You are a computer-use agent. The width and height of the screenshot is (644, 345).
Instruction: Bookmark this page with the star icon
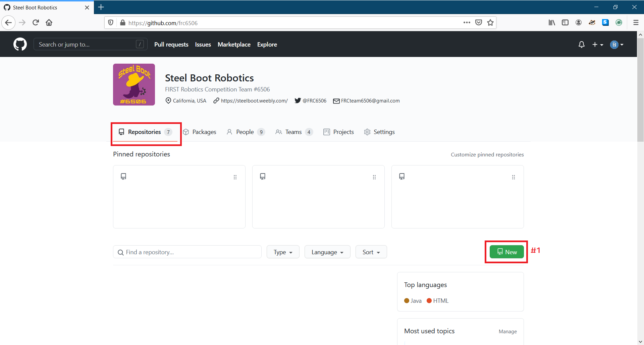click(490, 23)
